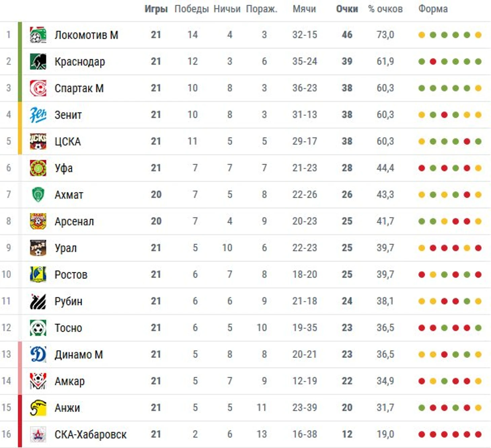
Task: Click Краснодар's red loss form dot
Action: pyautogui.click(x=433, y=62)
